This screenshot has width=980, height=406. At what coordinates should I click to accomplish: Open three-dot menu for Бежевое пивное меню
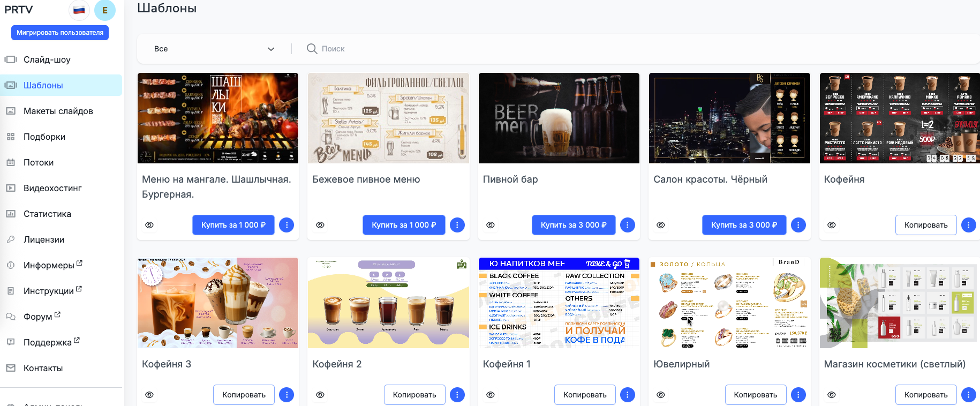click(457, 225)
